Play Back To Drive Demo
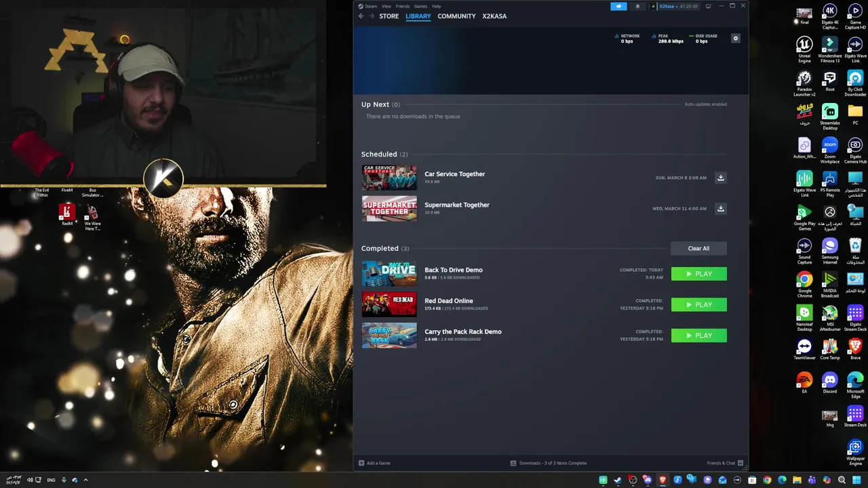 coord(698,274)
